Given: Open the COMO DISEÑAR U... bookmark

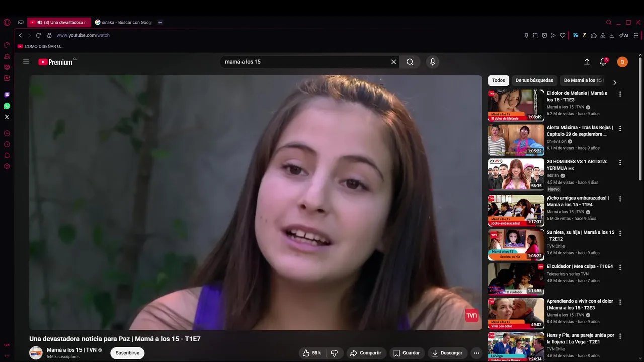Looking at the screenshot, I should point(40,46).
